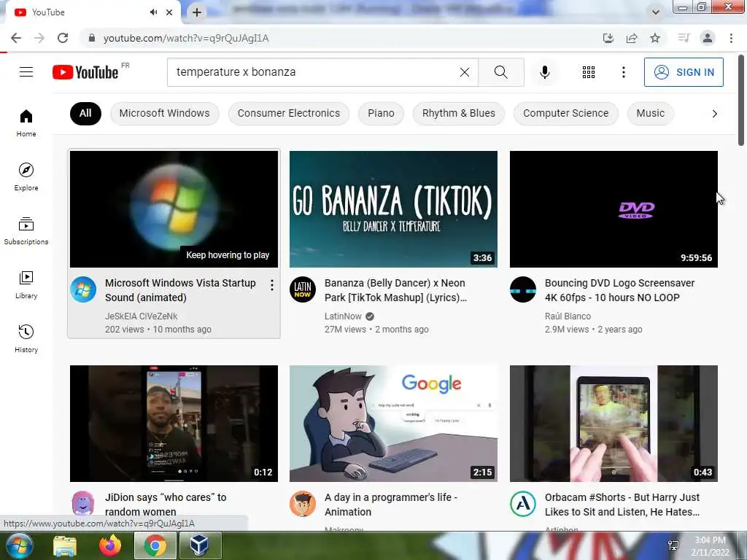747x560 pixels.
Task: Open History in the sidebar
Action: point(26,338)
